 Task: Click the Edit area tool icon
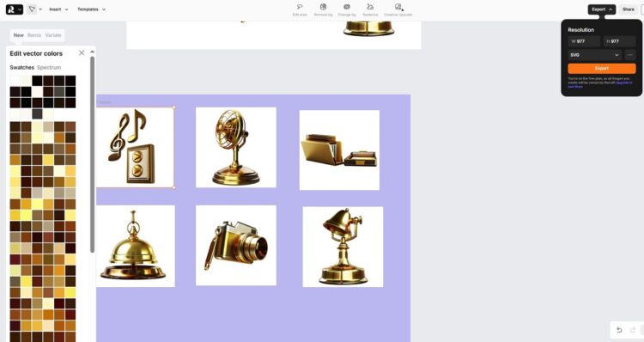click(x=300, y=7)
